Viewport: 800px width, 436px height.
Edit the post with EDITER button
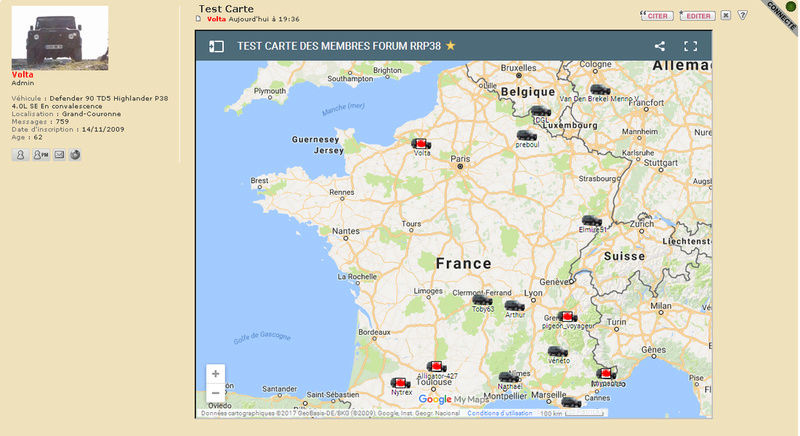[697, 16]
